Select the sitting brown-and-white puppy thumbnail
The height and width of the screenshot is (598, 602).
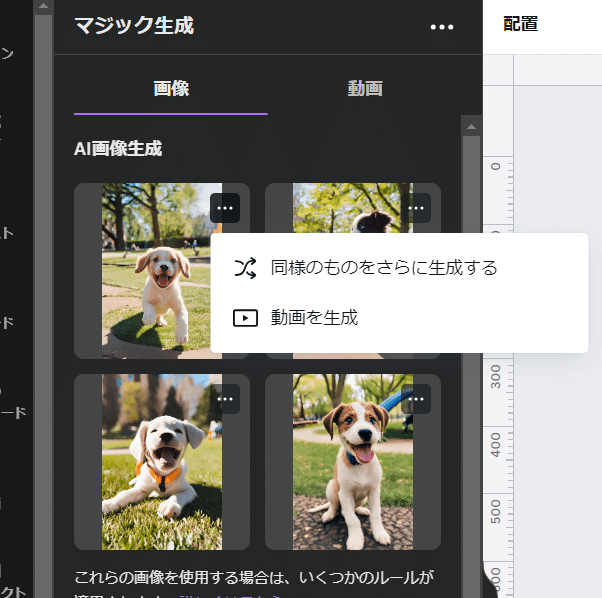point(353,462)
